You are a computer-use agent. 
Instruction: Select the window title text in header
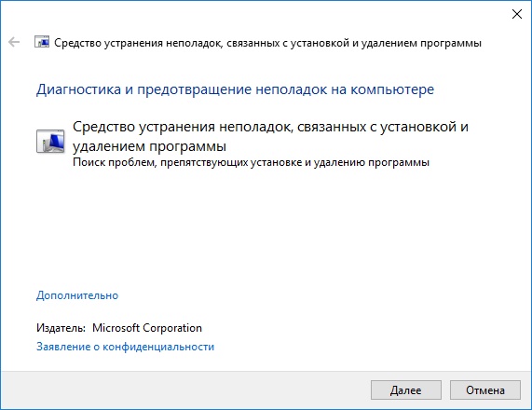click(267, 43)
